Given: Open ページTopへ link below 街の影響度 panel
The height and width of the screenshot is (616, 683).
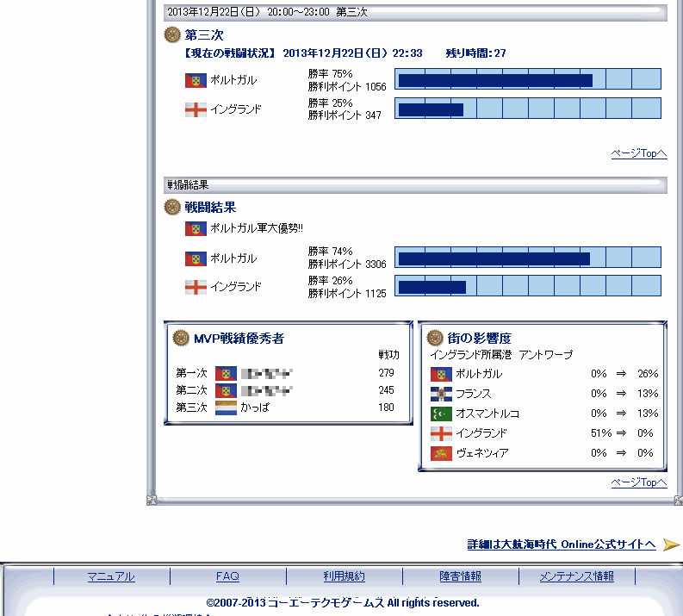Looking at the screenshot, I should pyautogui.click(x=639, y=482).
